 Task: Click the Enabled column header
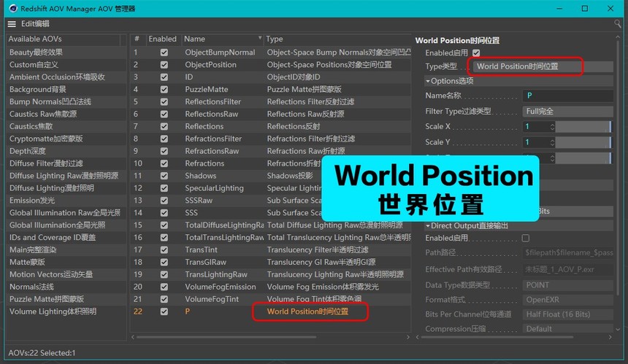163,39
